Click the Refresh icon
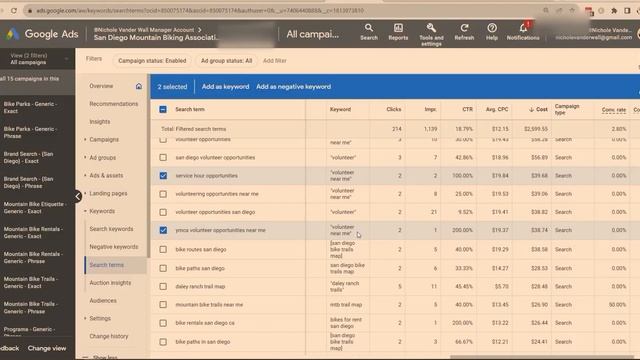 464,32
